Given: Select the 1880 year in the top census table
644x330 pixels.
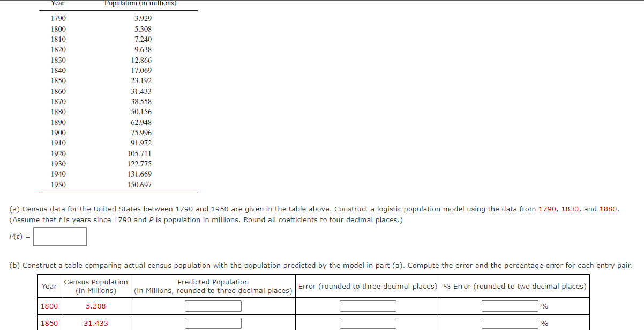Looking at the screenshot, I should (58, 112).
